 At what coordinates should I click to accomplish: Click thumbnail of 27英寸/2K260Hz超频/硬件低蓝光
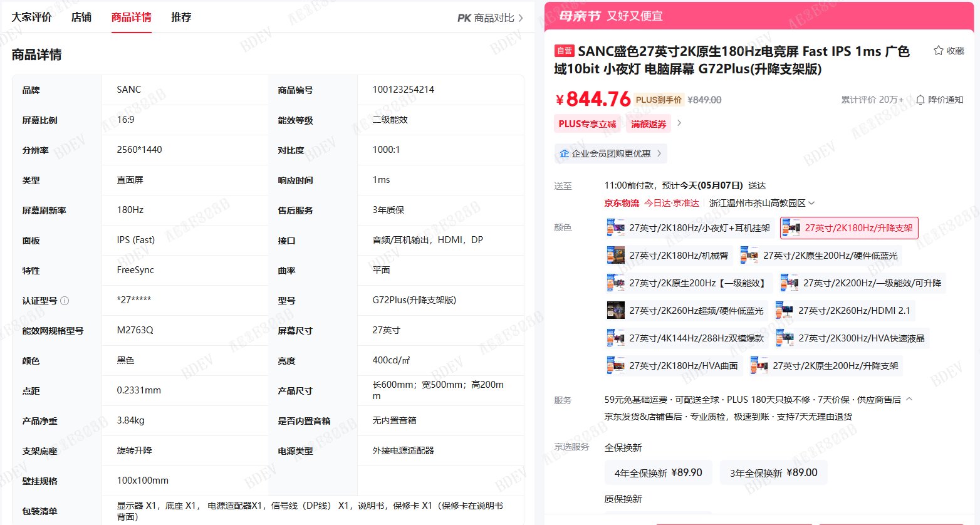[x=615, y=311]
